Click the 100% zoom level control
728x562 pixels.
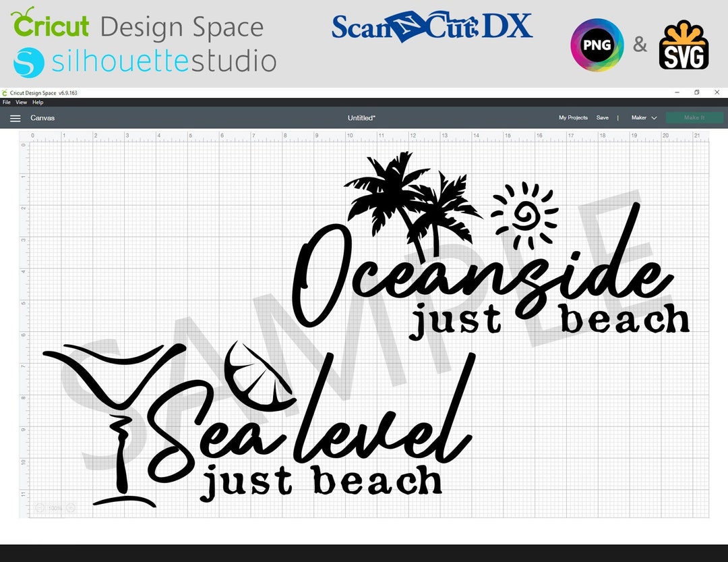click(x=55, y=507)
